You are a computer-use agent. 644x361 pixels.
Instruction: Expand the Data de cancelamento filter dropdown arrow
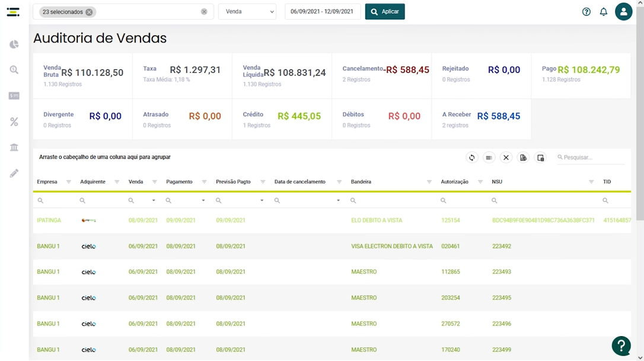(339, 201)
